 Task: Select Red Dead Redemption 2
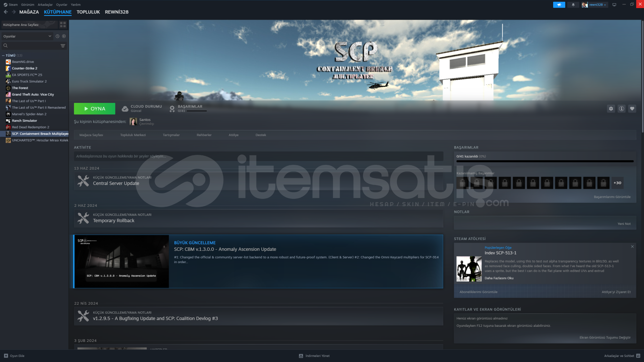tap(31, 127)
